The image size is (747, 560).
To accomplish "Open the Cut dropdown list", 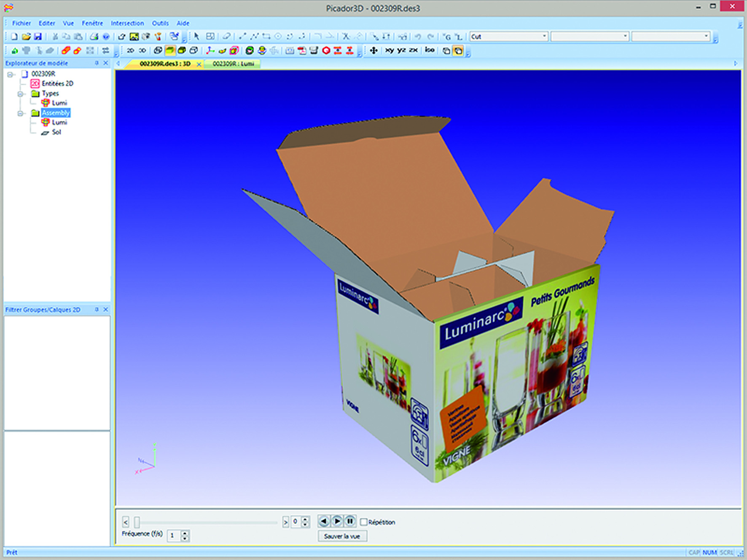I will (x=544, y=37).
